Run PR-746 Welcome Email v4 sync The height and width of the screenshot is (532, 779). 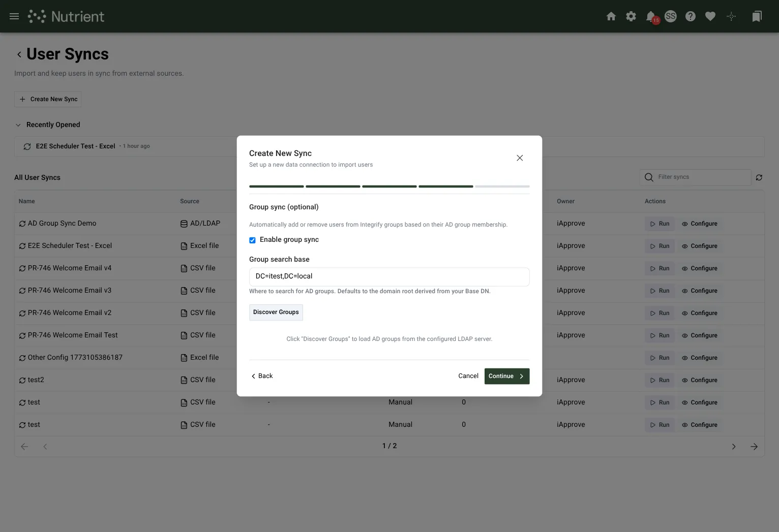660,268
